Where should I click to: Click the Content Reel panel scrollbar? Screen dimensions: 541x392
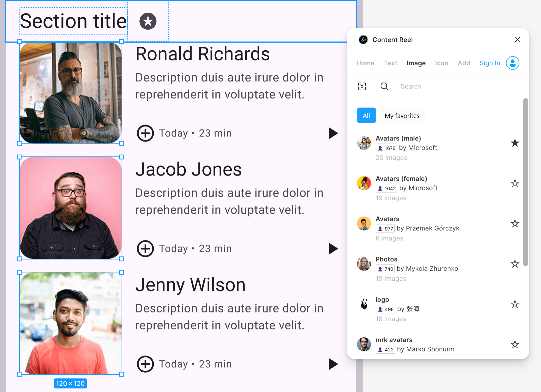point(526,182)
